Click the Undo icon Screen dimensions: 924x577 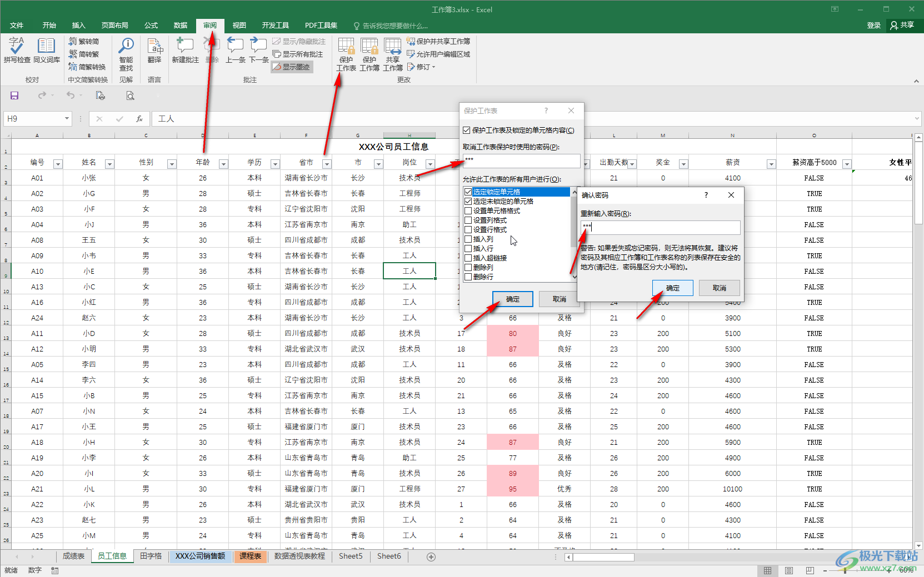[x=71, y=96]
